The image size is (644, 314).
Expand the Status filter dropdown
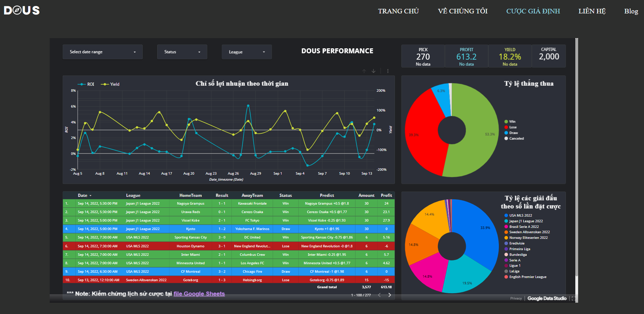pos(182,52)
